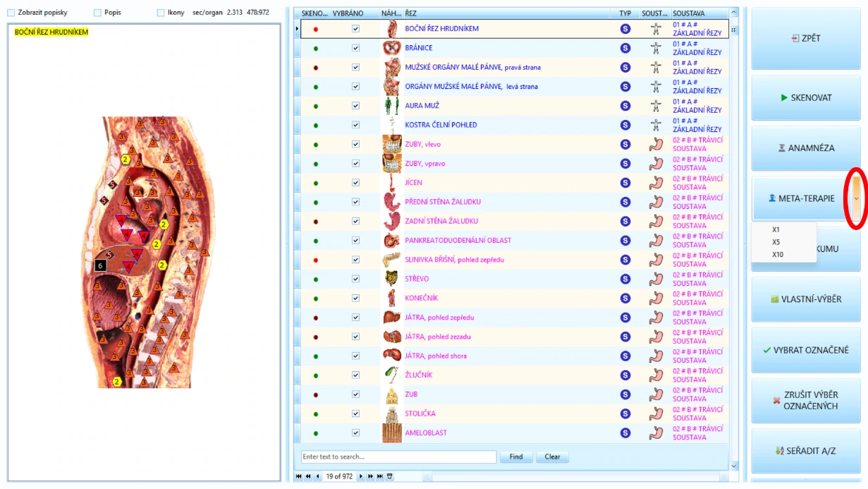Click the stomach system icon for STŘEVO row
The width and height of the screenshot is (868, 489).
tap(656, 279)
